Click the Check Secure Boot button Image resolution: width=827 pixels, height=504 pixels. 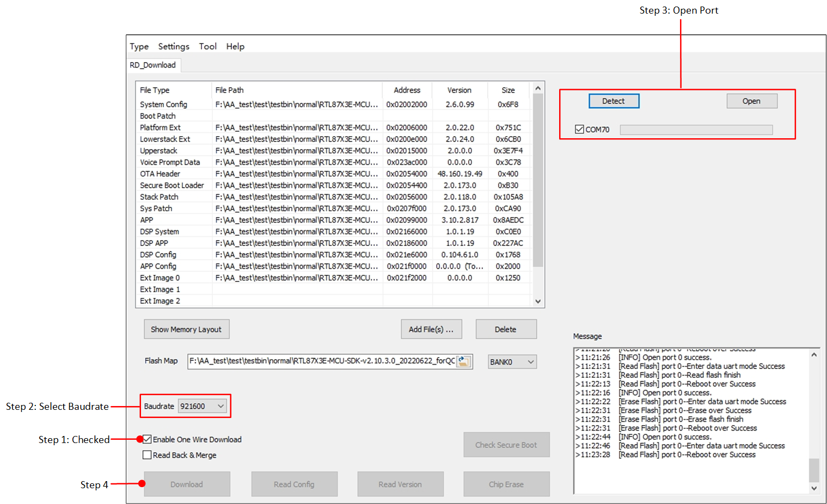(506, 445)
